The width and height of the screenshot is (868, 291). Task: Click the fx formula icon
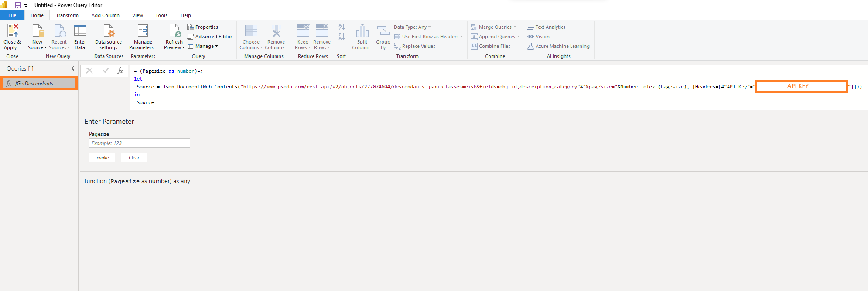tap(120, 71)
